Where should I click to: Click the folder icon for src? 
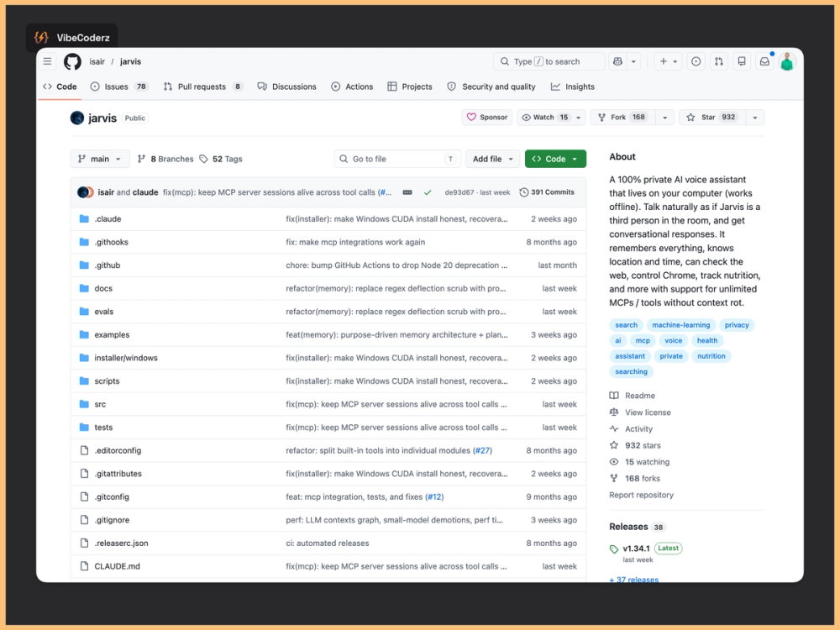click(x=84, y=404)
